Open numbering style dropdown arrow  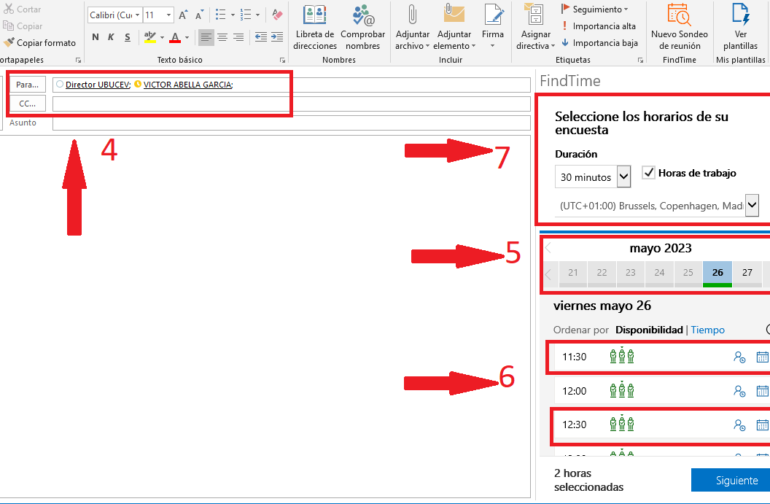coord(258,15)
